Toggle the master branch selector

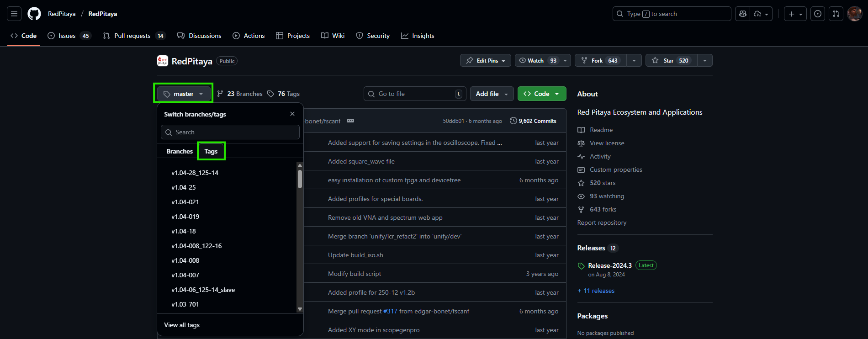click(x=184, y=94)
